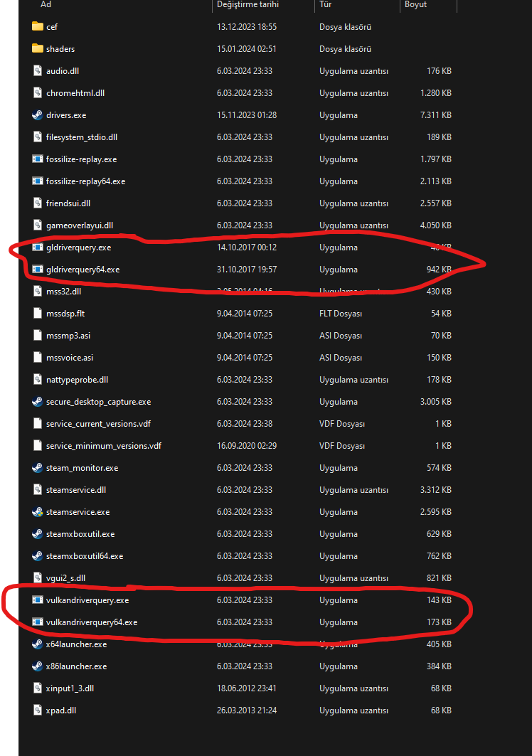
Task: Click the audio.dll file icon
Action: [38, 71]
